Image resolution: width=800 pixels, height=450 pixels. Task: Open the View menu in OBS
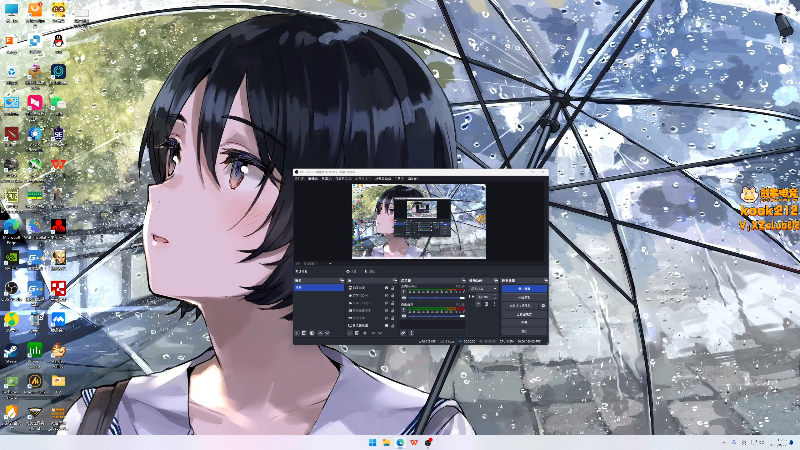click(x=327, y=179)
